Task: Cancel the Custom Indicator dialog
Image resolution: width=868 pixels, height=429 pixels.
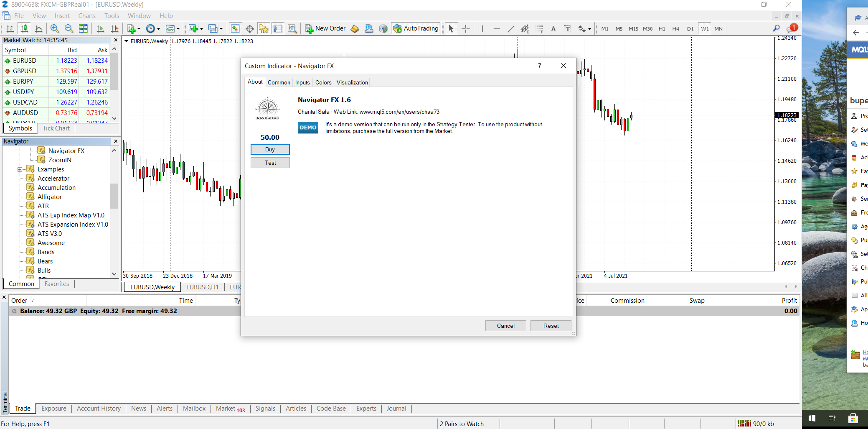Action: (506, 326)
